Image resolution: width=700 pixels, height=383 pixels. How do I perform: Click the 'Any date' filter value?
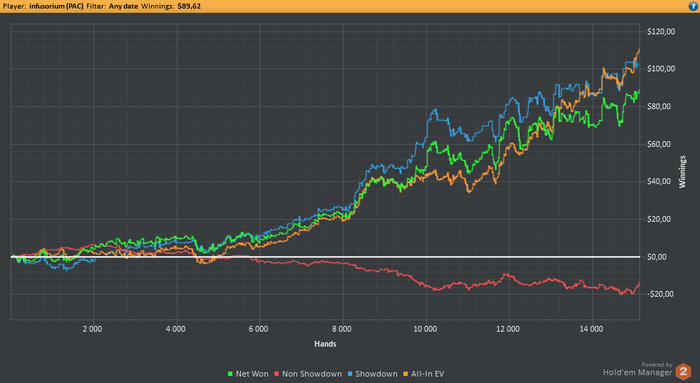point(123,6)
